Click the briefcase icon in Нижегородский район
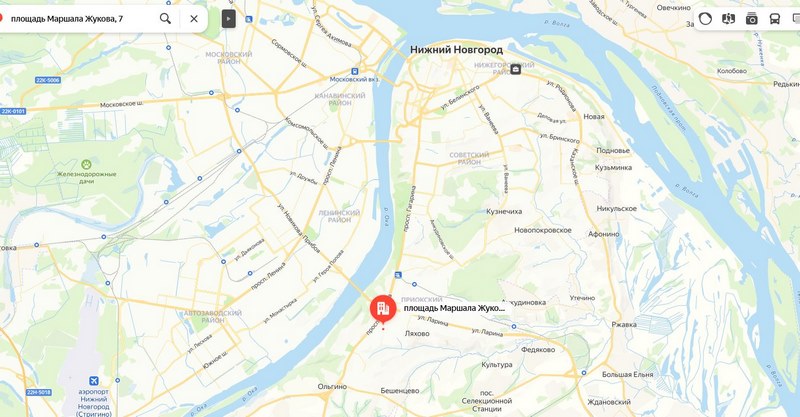800x417 pixels. click(515, 69)
